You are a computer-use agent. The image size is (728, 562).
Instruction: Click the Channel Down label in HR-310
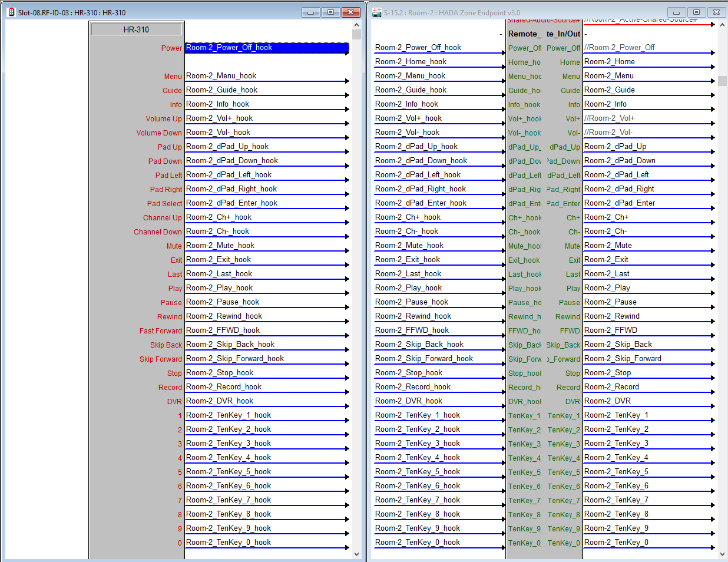pos(158,232)
